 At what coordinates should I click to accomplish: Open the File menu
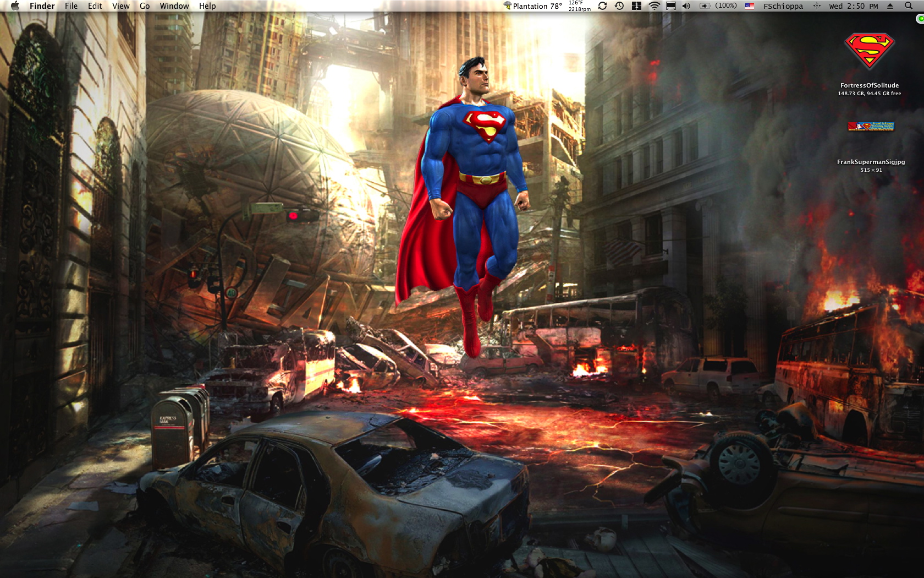click(71, 6)
